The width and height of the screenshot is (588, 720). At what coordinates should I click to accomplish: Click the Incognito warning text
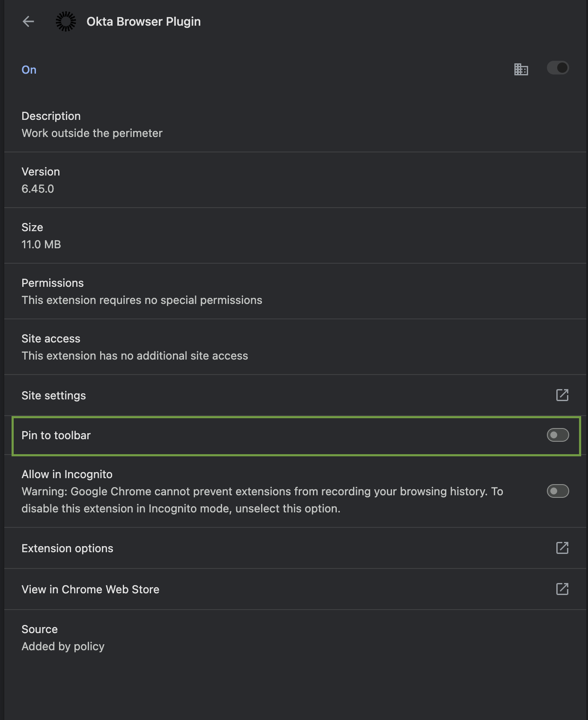pyautogui.click(x=262, y=500)
